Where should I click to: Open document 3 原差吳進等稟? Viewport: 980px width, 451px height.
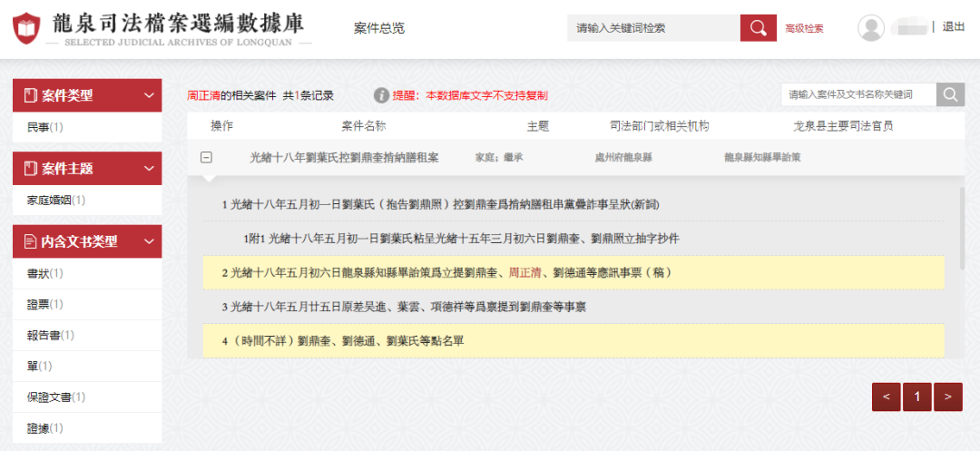click(404, 307)
